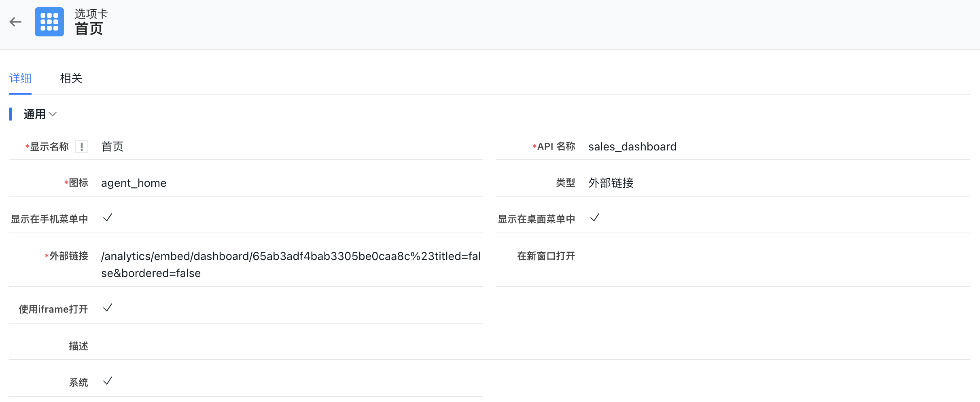Click the exclamation icon beside 显示名称

tap(82, 147)
